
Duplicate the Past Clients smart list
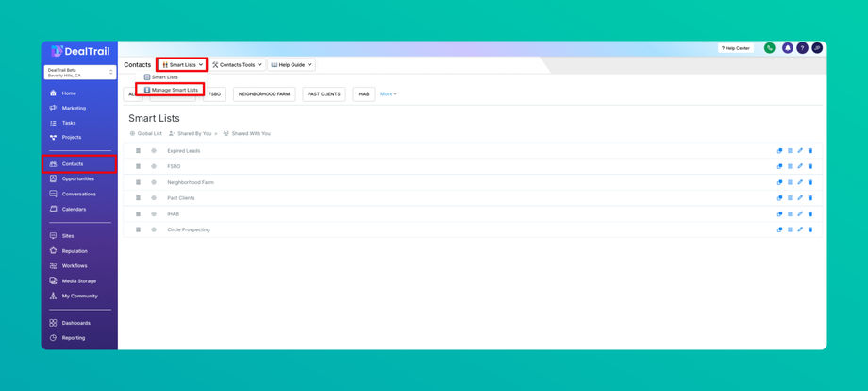click(x=779, y=197)
